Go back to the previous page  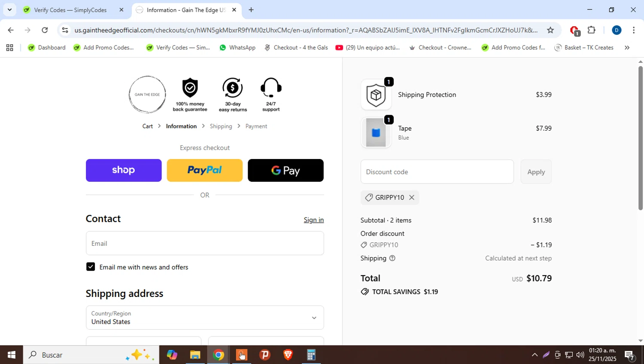coord(10,30)
